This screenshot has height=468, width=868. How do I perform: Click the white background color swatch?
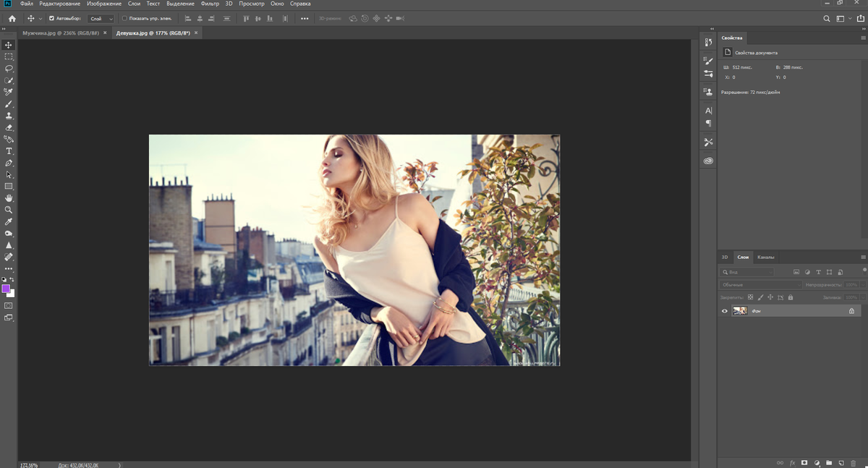[x=12, y=294]
